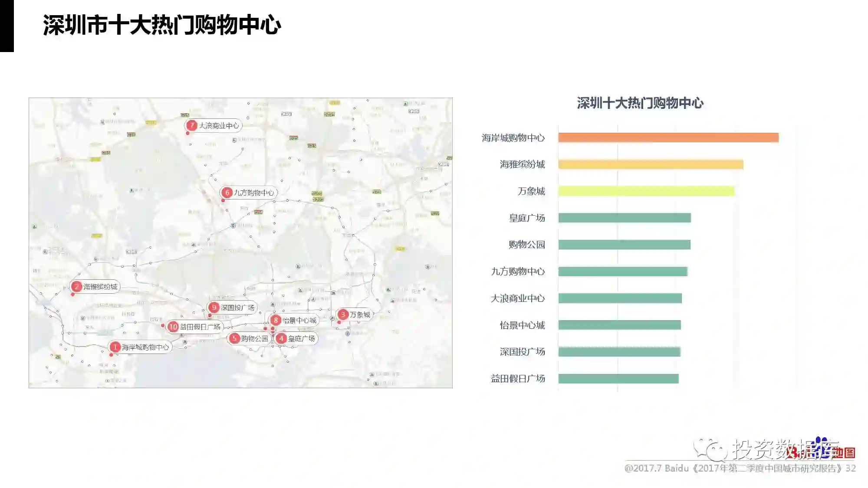Click 大浪商业中心 axis label in chart

pyautogui.click(x=517, y=298)
